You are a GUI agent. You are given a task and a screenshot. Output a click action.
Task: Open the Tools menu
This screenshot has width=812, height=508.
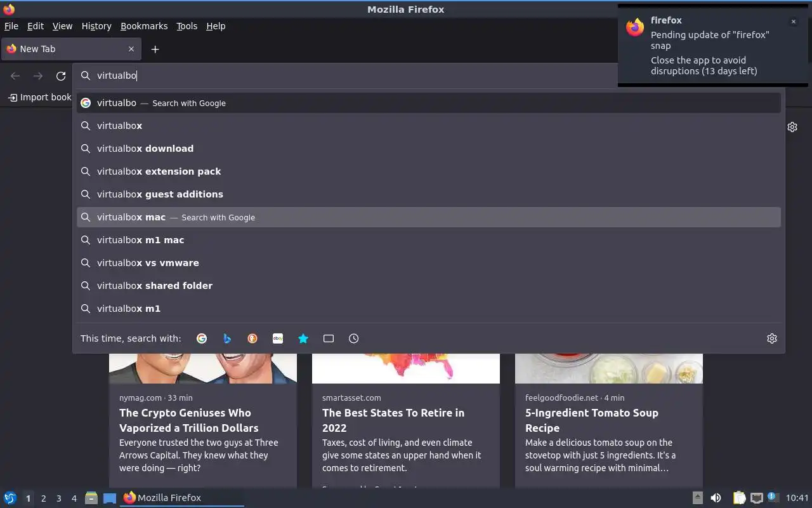coord(187,26)
